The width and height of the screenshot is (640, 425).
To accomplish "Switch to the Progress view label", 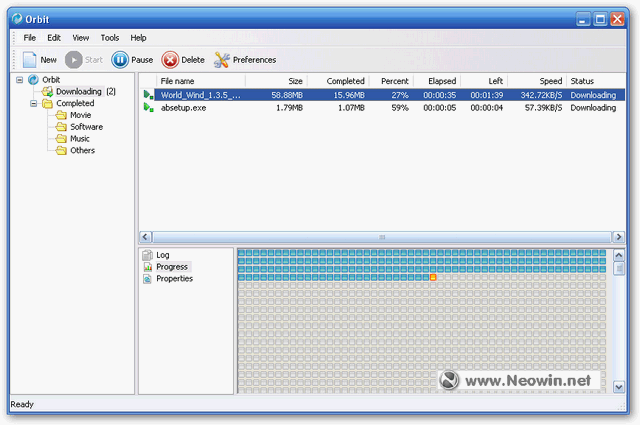I will click(172, 267).
